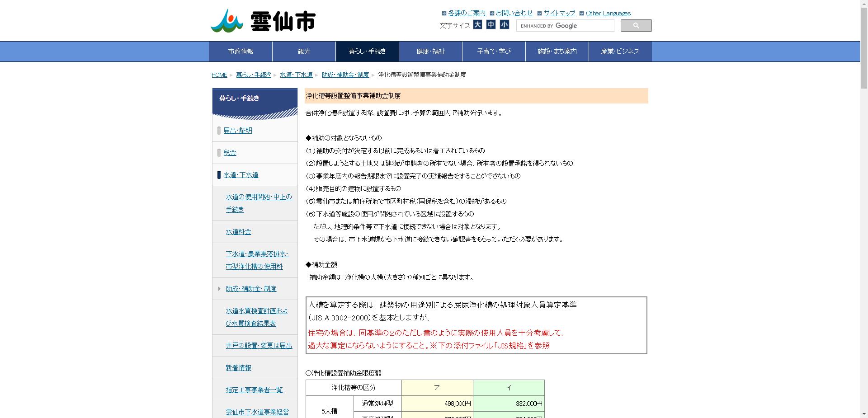The height and width of the screenshot is (418, 868).
Task: Open the 子育て・学び menu
Action: click(493, 51)
